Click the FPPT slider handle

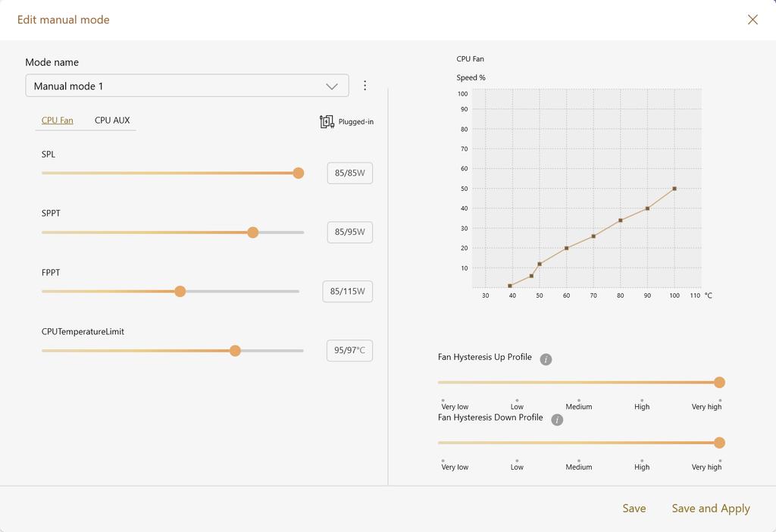coord(180,292)
